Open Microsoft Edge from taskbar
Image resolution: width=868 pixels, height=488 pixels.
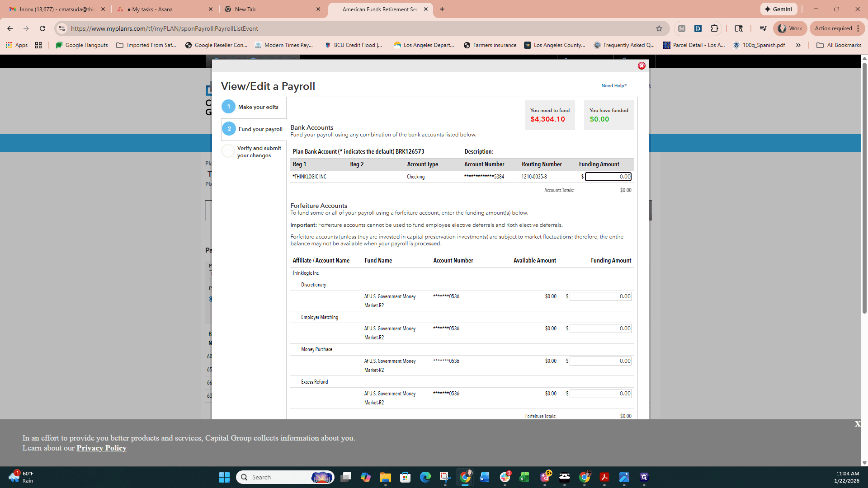425,477
